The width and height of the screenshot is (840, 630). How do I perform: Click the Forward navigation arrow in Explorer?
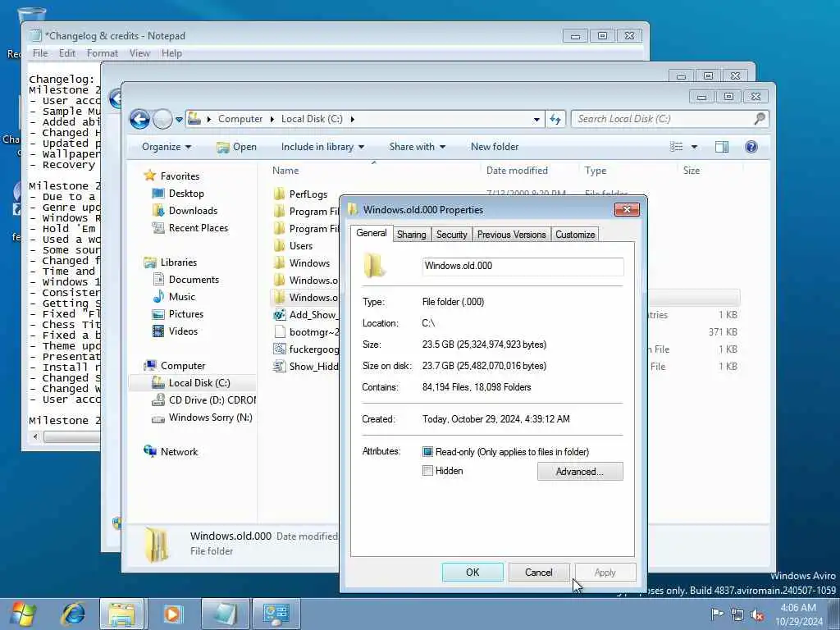(162, 119)
